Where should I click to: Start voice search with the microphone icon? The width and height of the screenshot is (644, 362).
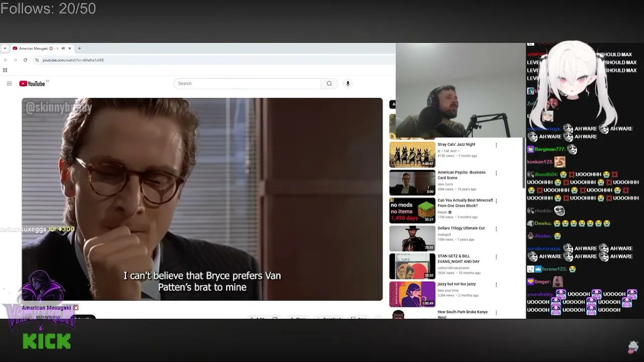pos(348,83)
